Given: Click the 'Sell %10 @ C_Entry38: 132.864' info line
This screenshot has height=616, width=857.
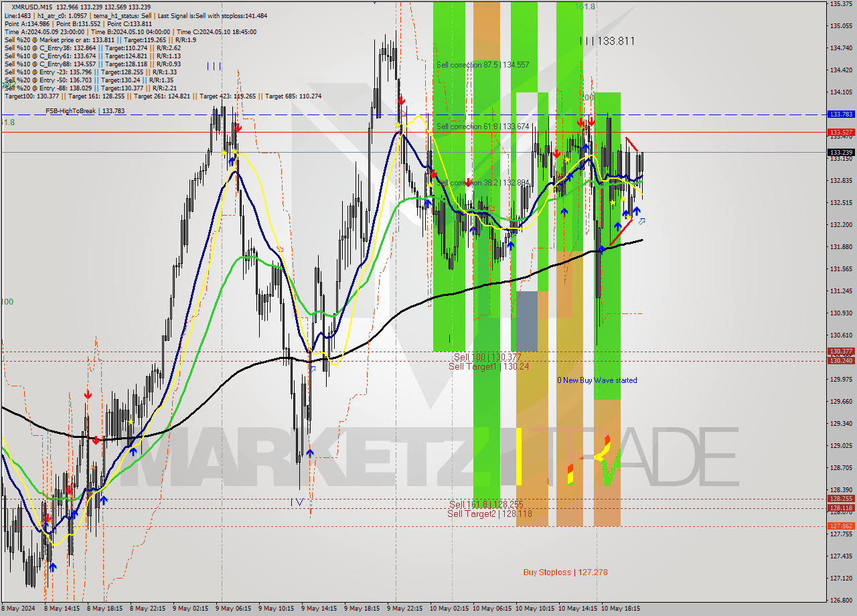Looking at the screenshot, I should point(92,48).
